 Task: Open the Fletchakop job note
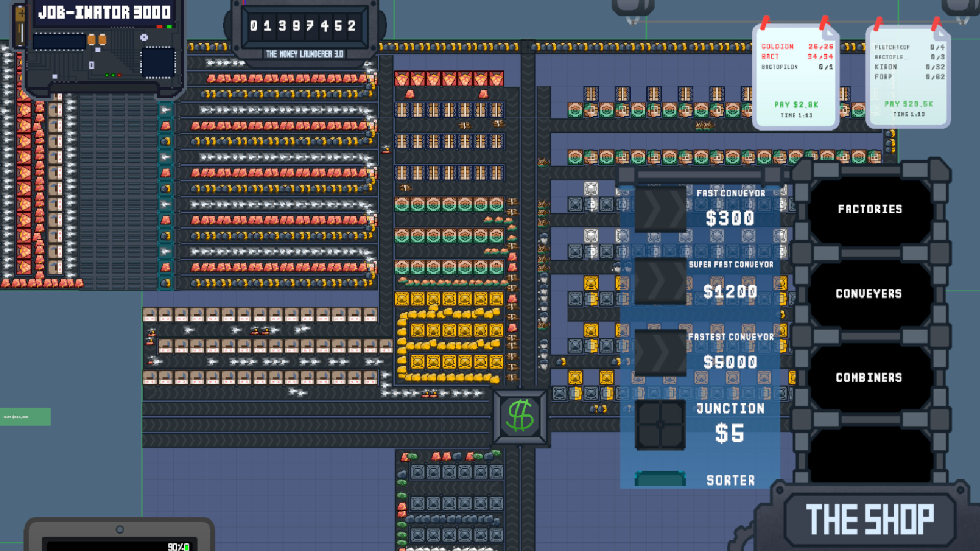(908, 77)
